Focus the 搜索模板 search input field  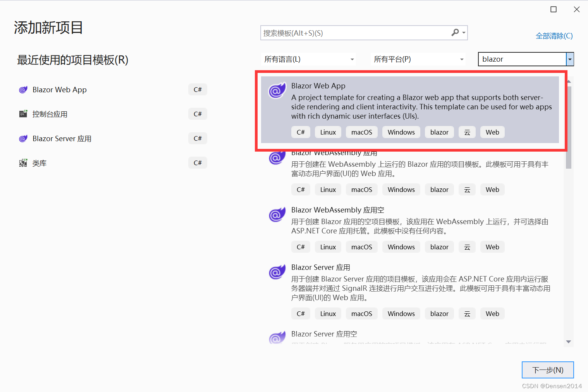[x=354, y=33]
